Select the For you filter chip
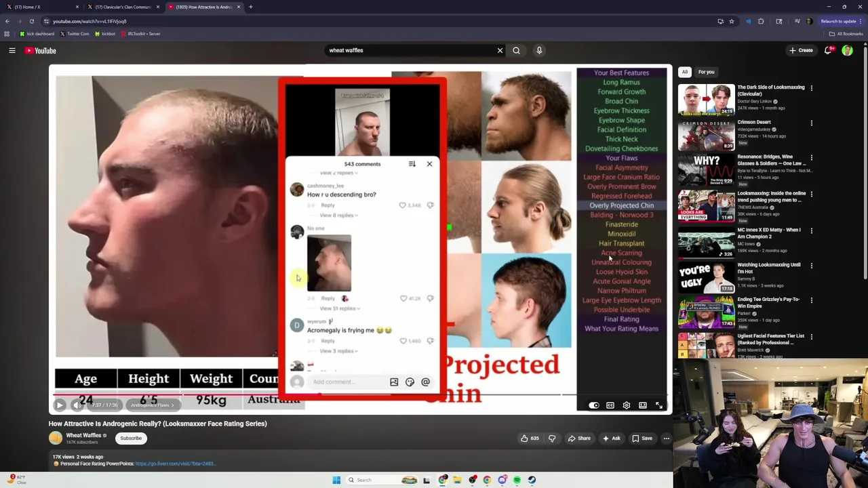Image resolution: width=868 pixels, height=488 pixels. [706, 72]
